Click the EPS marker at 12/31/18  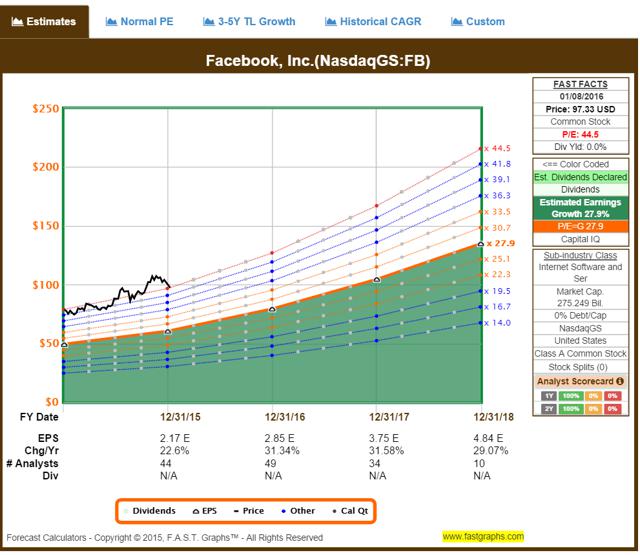[481, 244]
